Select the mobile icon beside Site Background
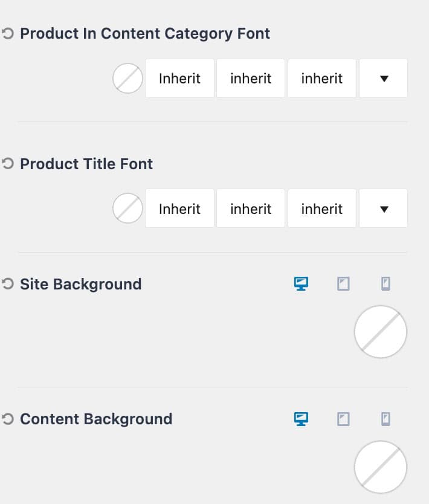This screenshot has height=504, width=429. click(385, 283)
